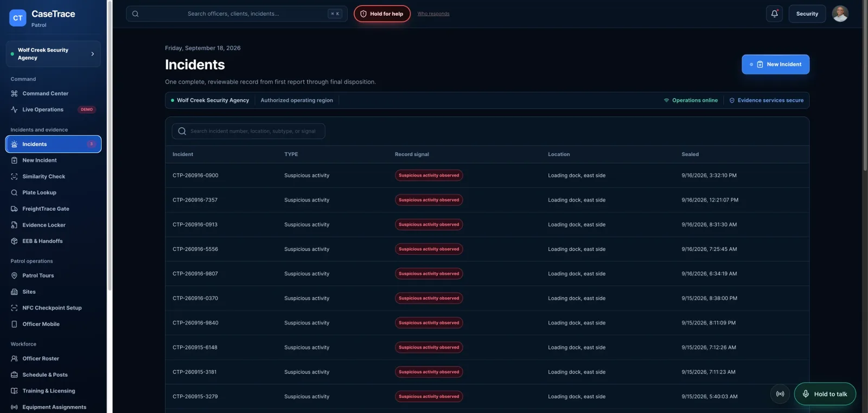The image size is (868, 413).
Task: Click the Record signal column header
Action: coord(412,154)
